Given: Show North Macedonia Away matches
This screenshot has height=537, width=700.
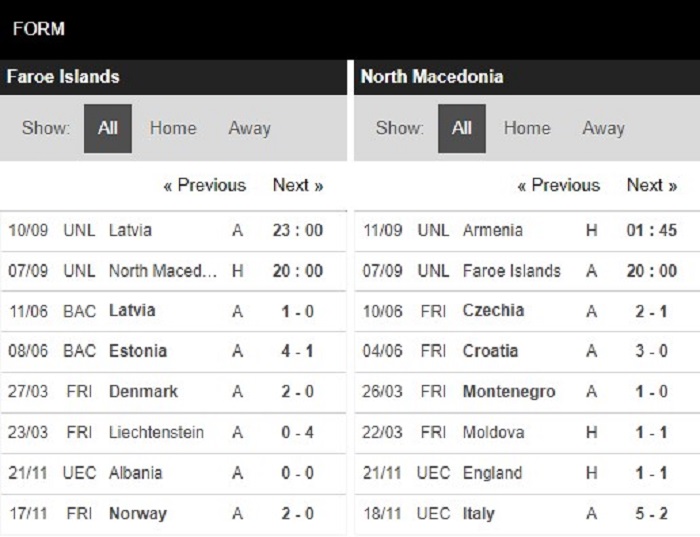Looking at the screenshot, I should [x=603, y=129].
